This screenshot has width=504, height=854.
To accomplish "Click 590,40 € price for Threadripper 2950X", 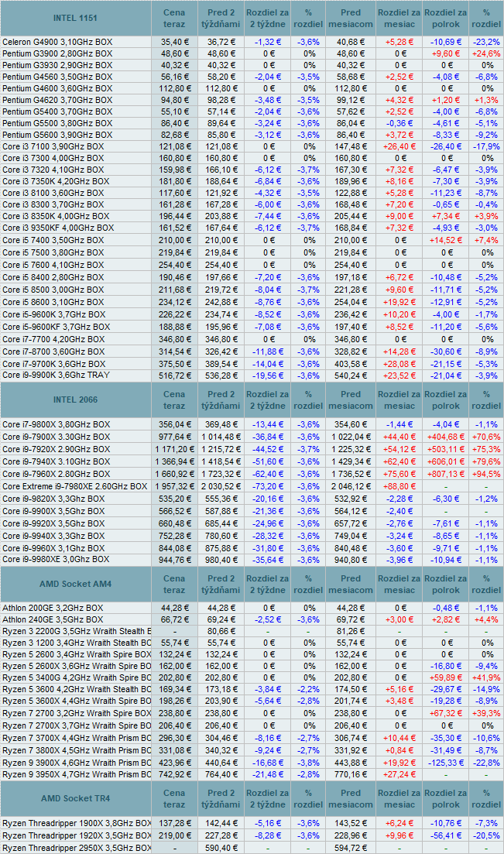I will pyautogui.click(x=222, y=848).
